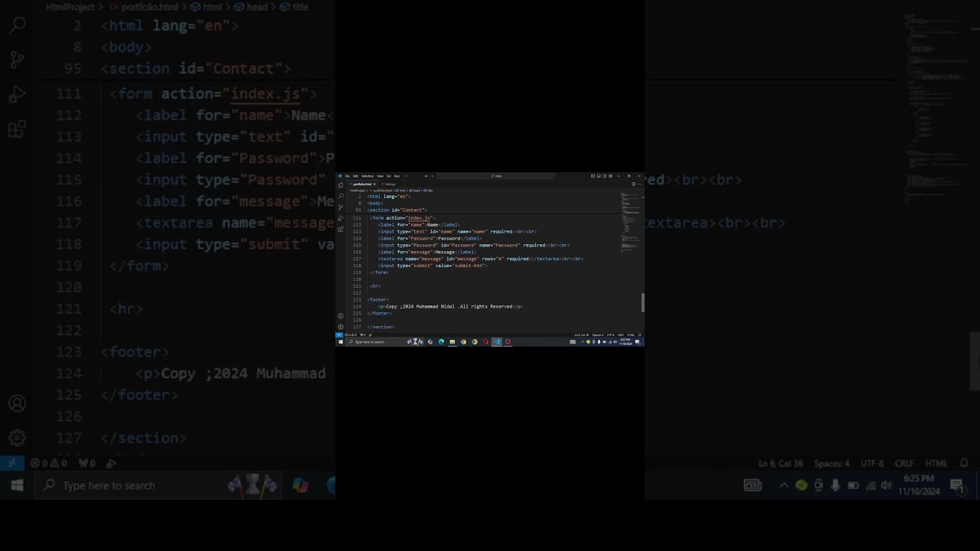980x551 pixels.
Task: Click the editor vertical scrollbar thumb in centered window
Action: point(642,302)
